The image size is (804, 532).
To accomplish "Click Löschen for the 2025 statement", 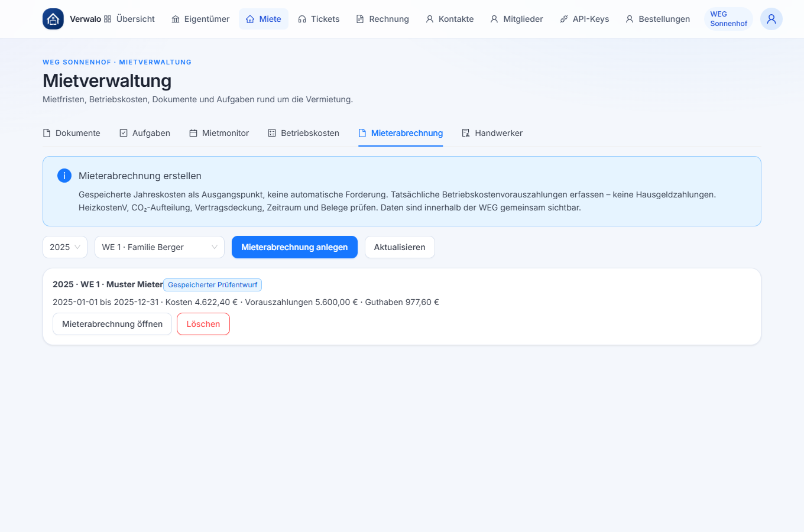I will click(203, 324).
